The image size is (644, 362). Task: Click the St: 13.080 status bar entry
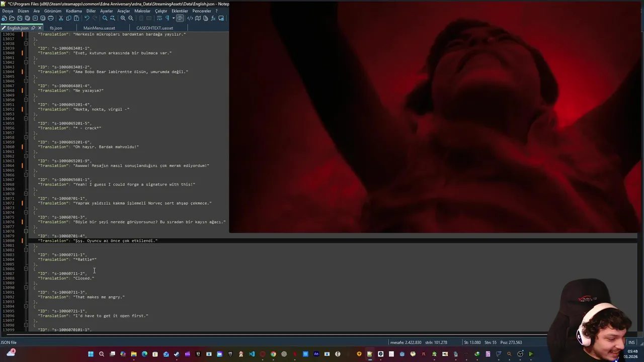point(472,342)
